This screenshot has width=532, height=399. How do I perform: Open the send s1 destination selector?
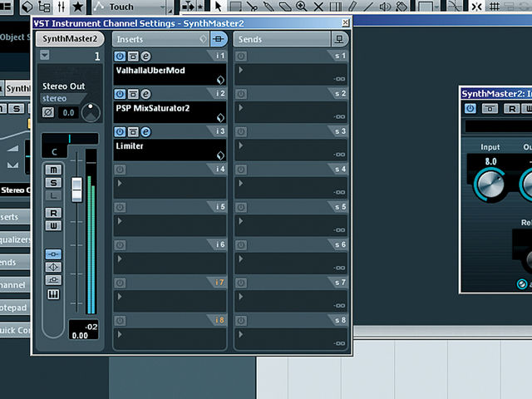tap(291, 74)
